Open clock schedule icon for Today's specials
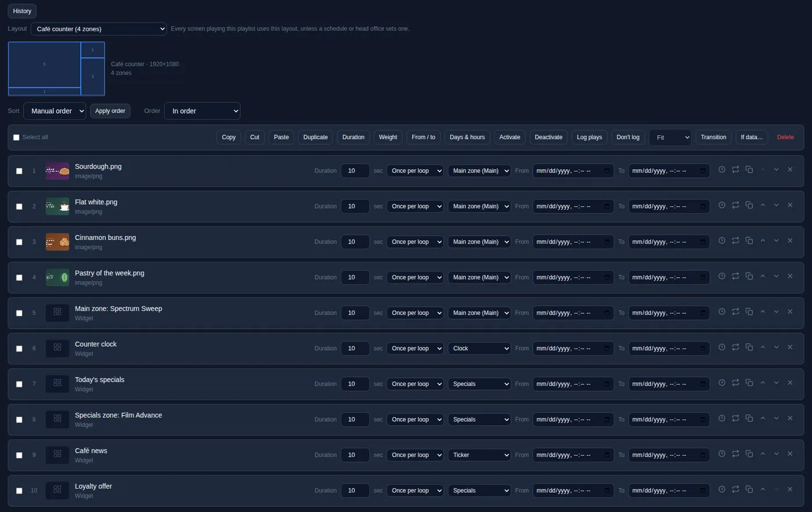The height and width of the screenshot is (512, 812). (x=722, y=382)
